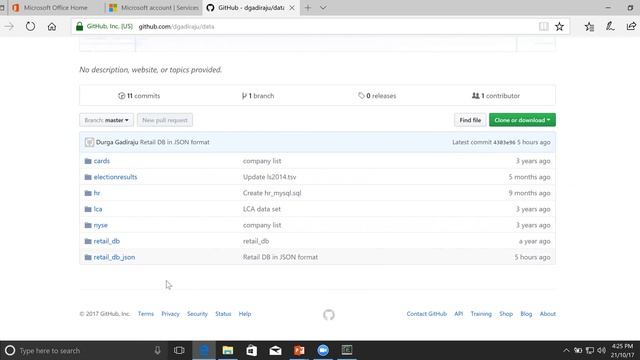This screenshot has height=360, width=640.
Task: Click the GitHub Octocat footer logo
Action: [x=329, y=315]
